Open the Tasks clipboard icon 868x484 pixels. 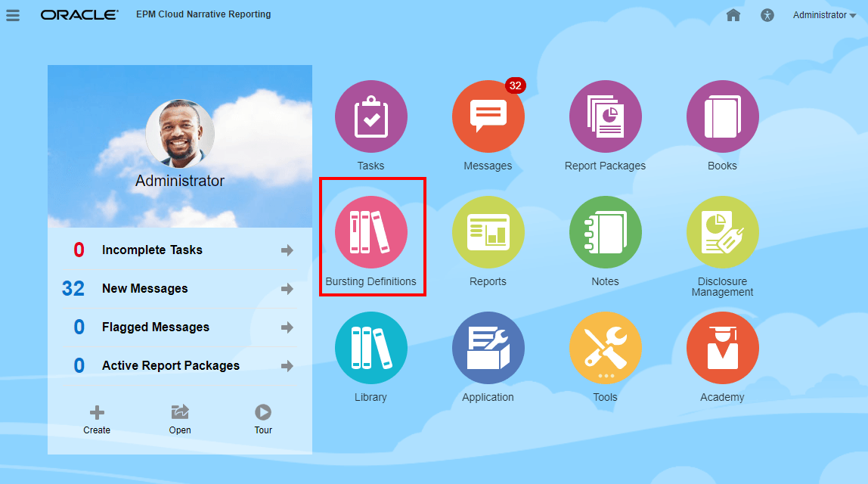point(371,116)
